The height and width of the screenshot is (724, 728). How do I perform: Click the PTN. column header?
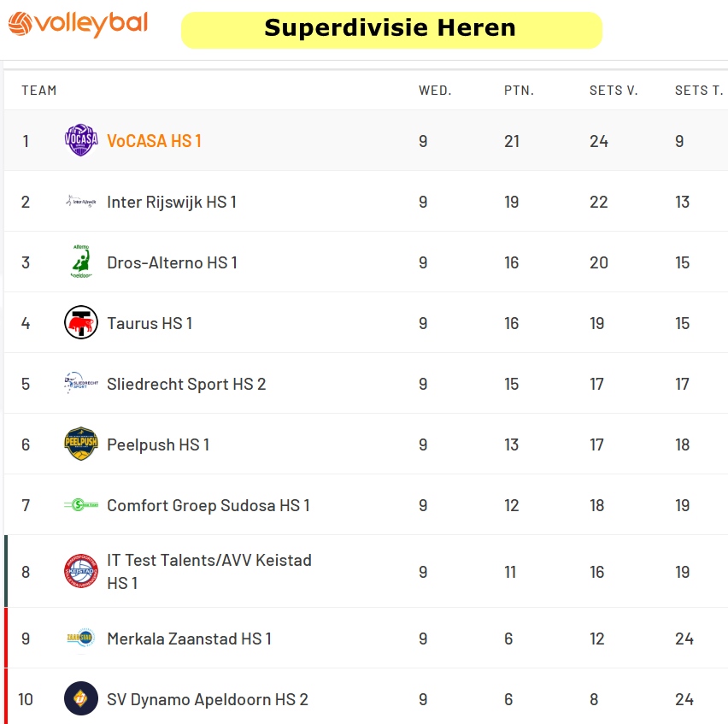(519, 91)
